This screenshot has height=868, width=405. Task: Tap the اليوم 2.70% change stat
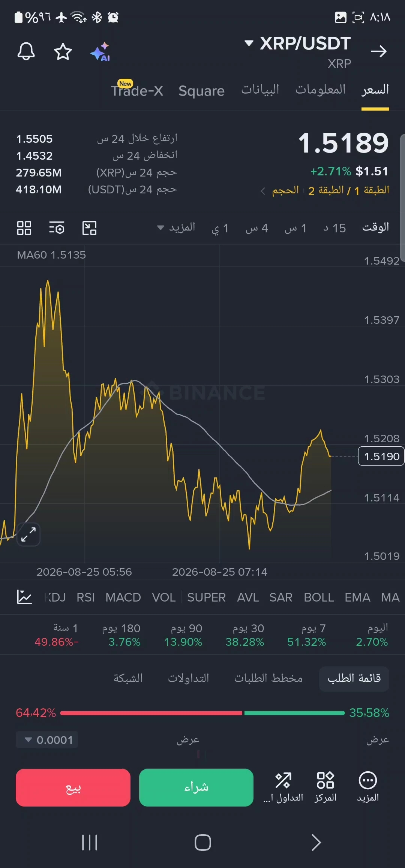(x=372, y=635)
